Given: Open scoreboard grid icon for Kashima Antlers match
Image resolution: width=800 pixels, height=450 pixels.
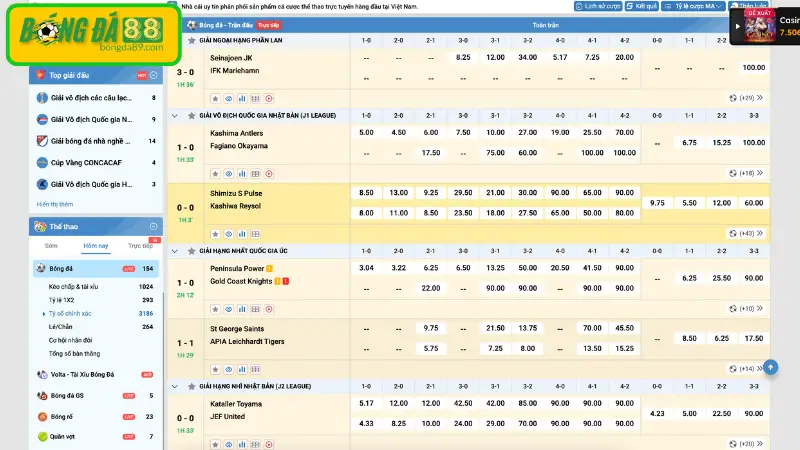Looking at the screenshot, I should [x=255, y=174].
